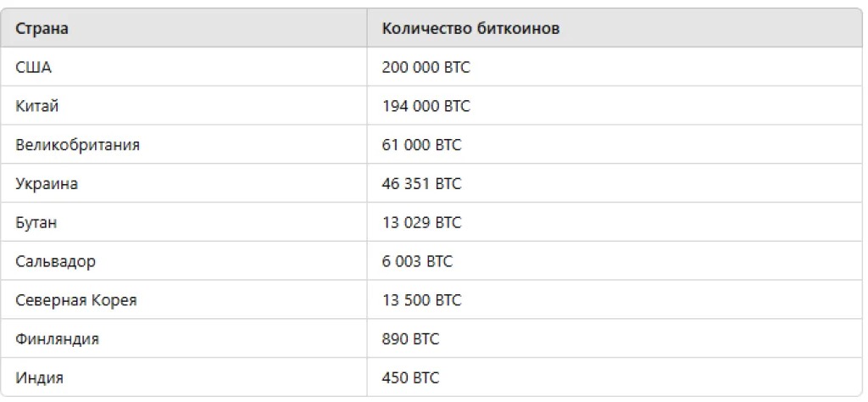
Task: Click the "61 000 BTC" value cell
Action: (422, 145)
